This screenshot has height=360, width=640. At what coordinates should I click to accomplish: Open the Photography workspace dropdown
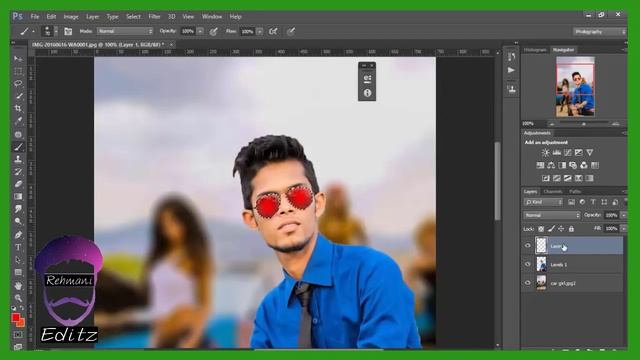[x=599, y=31]
